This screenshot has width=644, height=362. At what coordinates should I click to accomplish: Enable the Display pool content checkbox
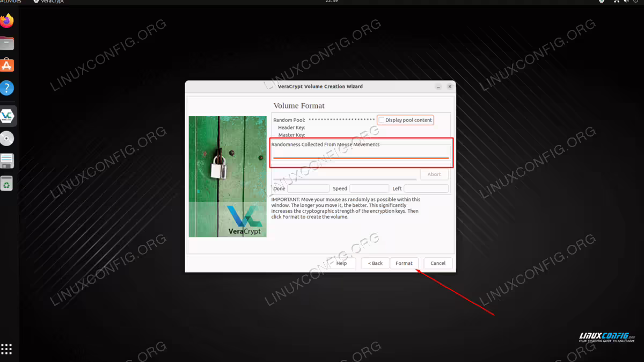381,120
